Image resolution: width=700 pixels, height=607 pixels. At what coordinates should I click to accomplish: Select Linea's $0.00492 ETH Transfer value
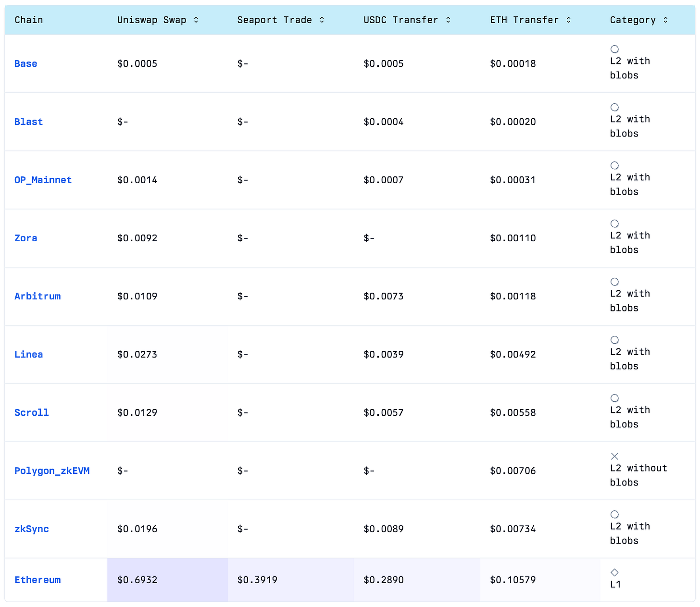coord(513,354)
